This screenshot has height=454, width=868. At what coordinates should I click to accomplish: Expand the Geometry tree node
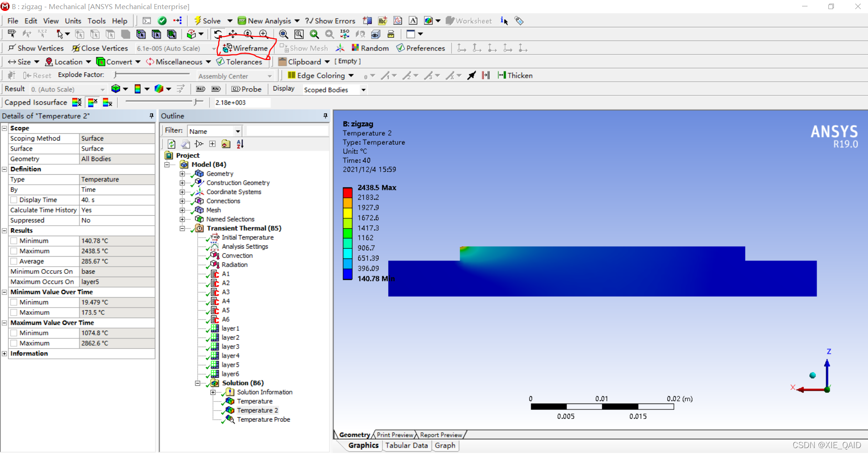point(182,174)
